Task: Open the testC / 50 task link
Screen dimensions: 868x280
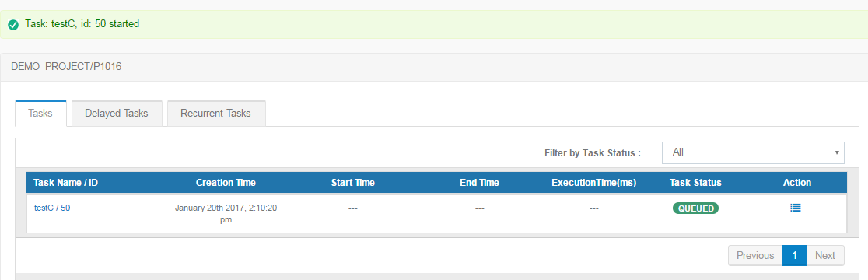Action: click(x=52, y=208)
